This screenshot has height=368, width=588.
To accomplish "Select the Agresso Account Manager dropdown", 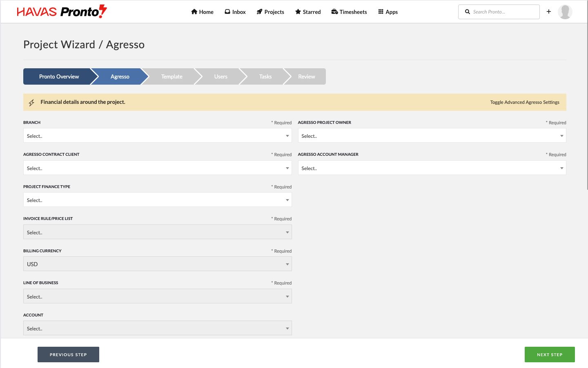I will (x=432, y=168).
